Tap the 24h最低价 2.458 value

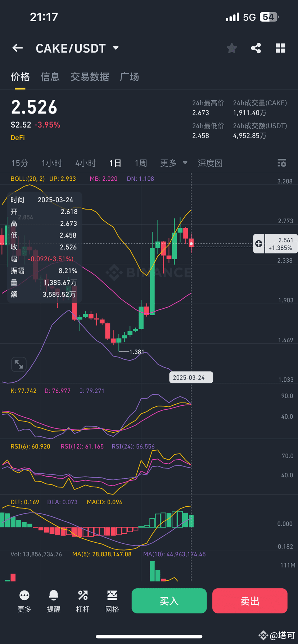pos(200,135)
